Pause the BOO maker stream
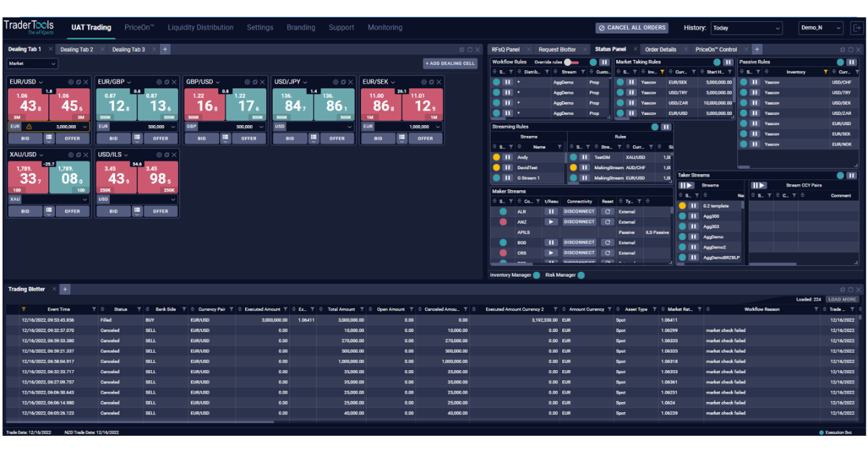868x454 pixels. click(551, 243)
